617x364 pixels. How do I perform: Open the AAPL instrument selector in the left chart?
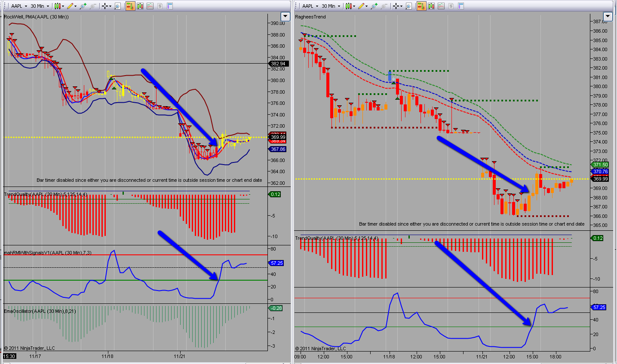(19, 6)
